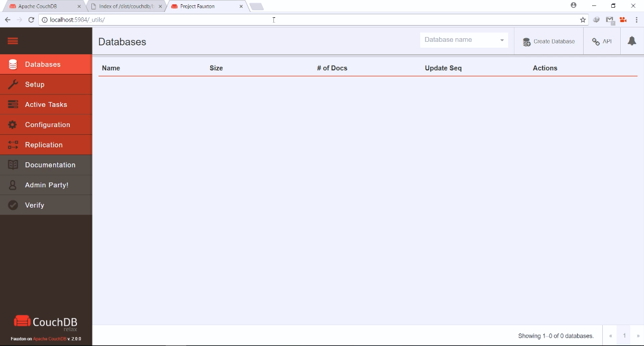Open the Configuration gear icon
The image size is (644, 346).
(x=13, y=124)
